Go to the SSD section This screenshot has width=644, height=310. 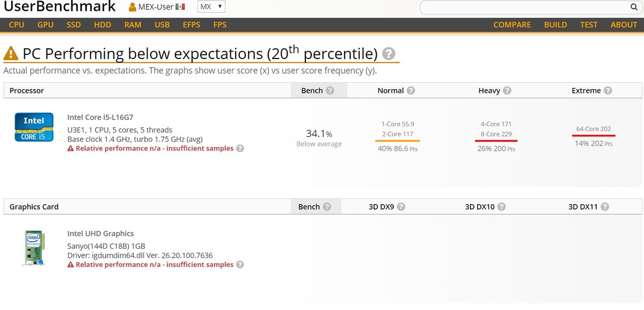(74, 25)
